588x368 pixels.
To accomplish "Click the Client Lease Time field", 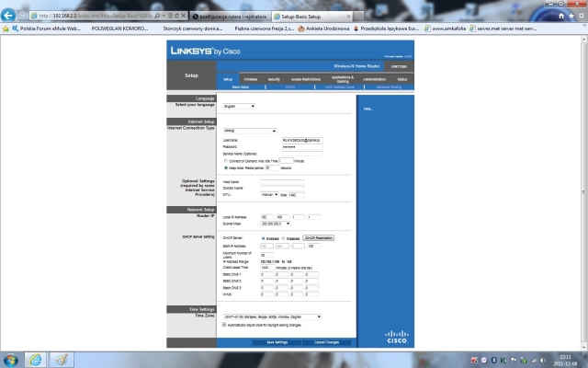I will [x=267, y=268].
